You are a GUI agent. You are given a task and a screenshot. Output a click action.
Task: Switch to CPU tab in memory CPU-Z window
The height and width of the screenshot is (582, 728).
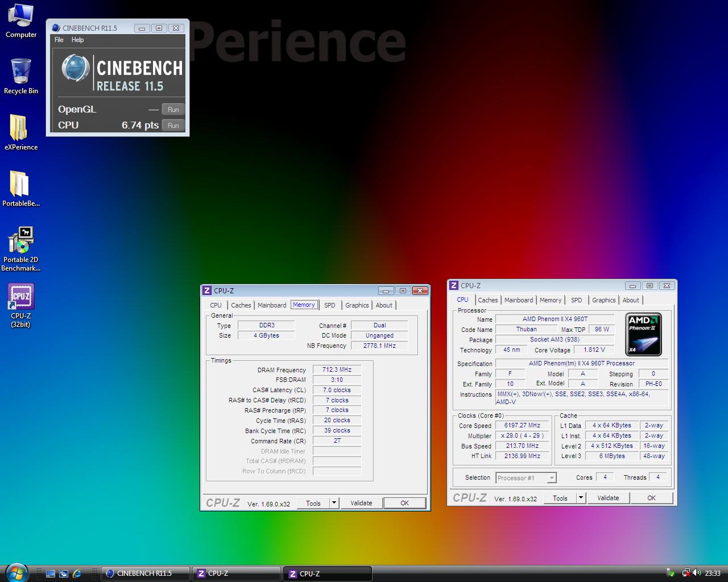point(216,305)
